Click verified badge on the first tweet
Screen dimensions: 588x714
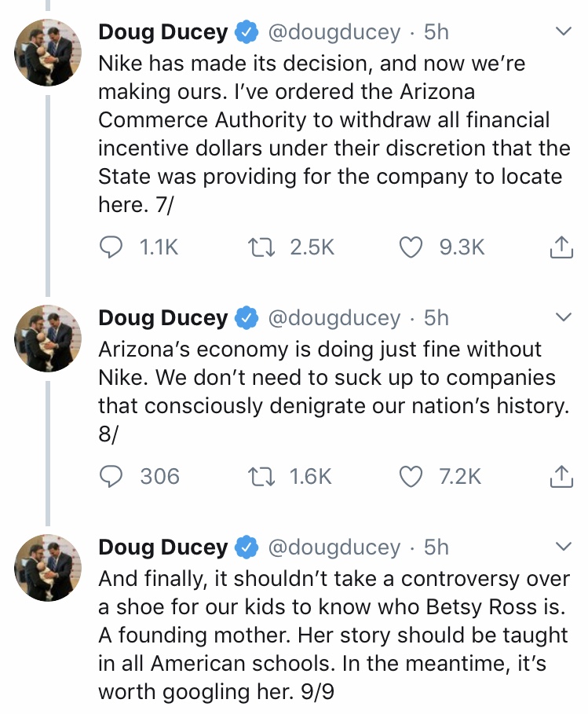247,32
